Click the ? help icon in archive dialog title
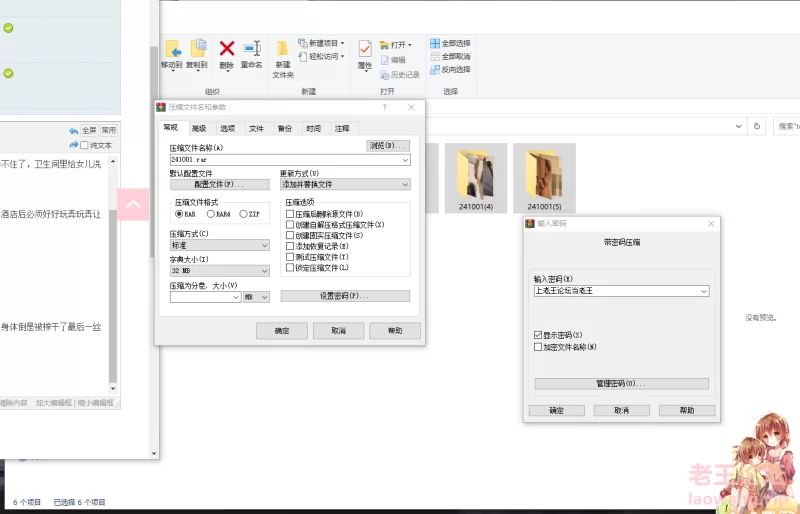Image resolution: width=800 pixels, height=514 pixels. (x=384, y=107)
